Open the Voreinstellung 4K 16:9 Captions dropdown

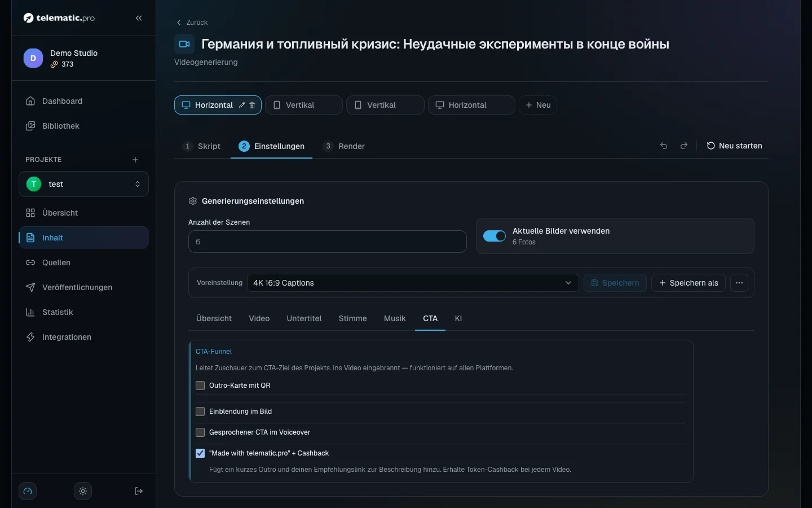pyautogui.click(x=413, y=283)
